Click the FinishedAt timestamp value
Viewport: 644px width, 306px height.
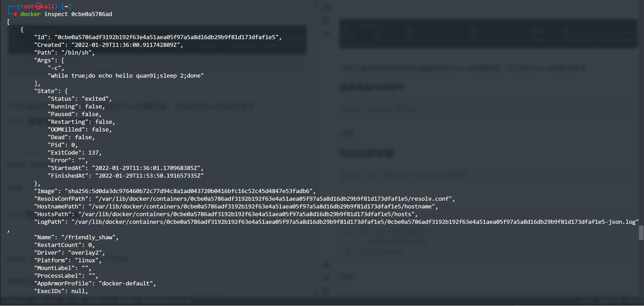coord(149,176)
